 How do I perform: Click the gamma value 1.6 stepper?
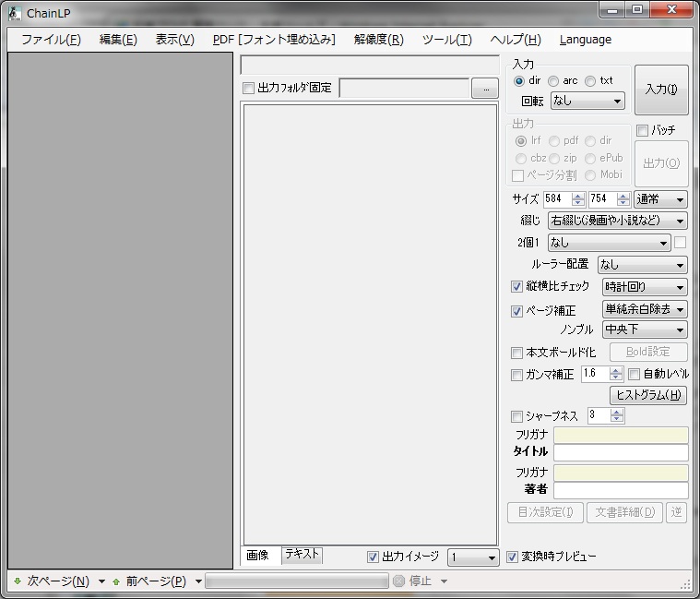[616, 374]
